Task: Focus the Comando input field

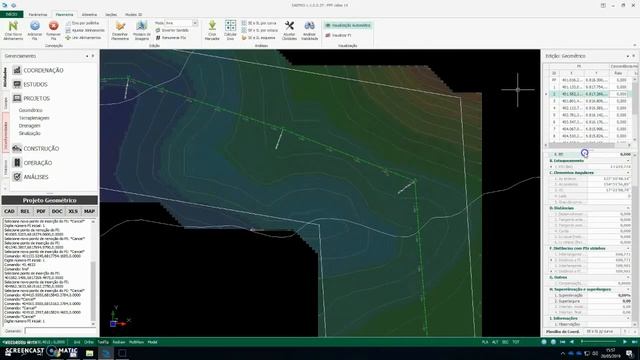Action: [x=60, y=331]
